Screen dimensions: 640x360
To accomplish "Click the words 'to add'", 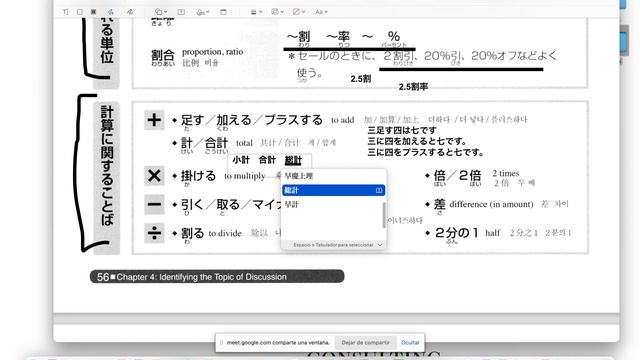I will point(342,120).
